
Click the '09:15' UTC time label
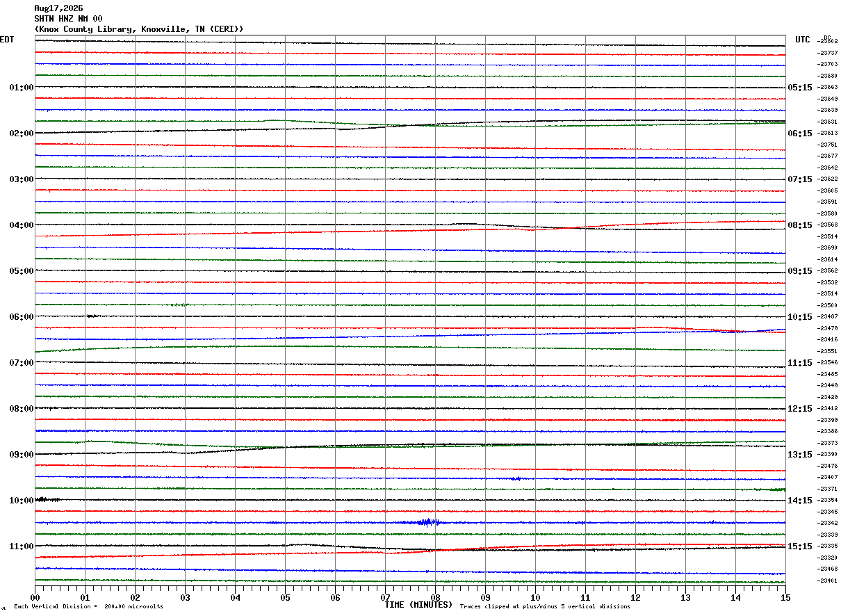tap(799, 271)
